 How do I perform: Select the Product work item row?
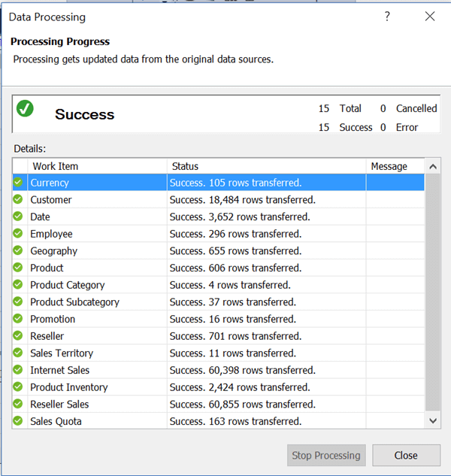[x=219, y=268]
